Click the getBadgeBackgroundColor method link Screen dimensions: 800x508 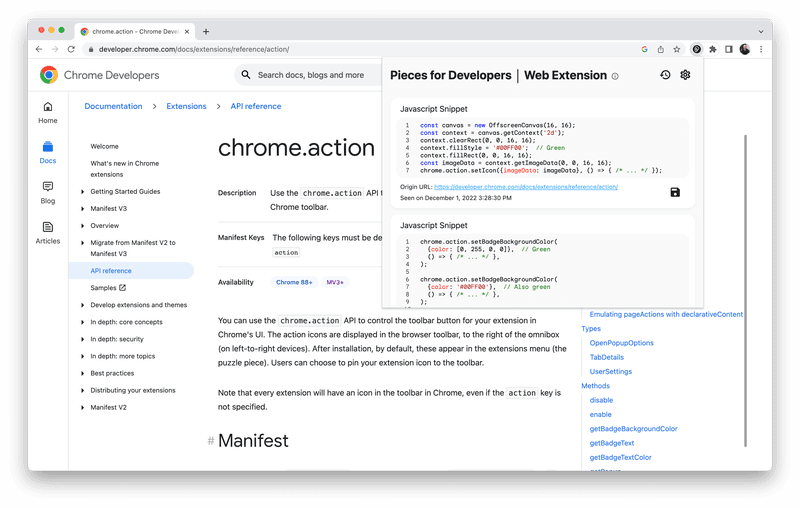633,428
